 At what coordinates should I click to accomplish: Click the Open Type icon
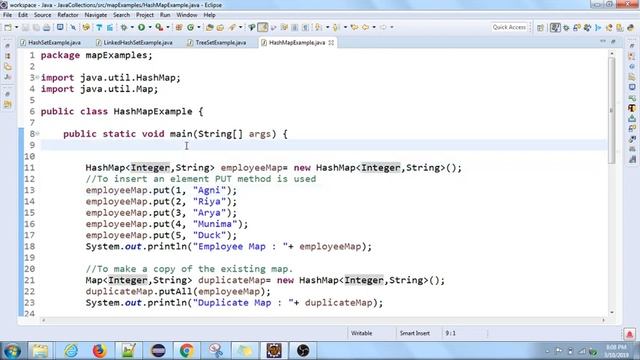209,27
